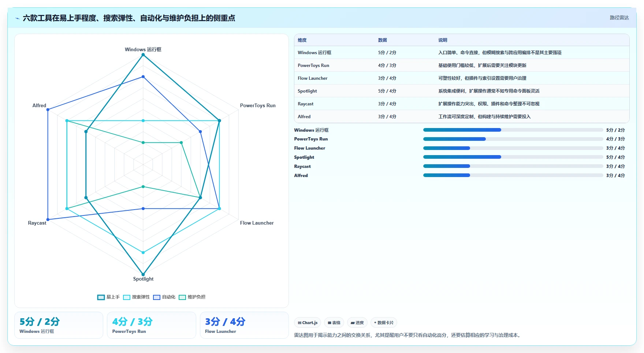Click the small icon before the page title
Image resolution: width=644 pixels, height=353 pixels.
[17, 18]
